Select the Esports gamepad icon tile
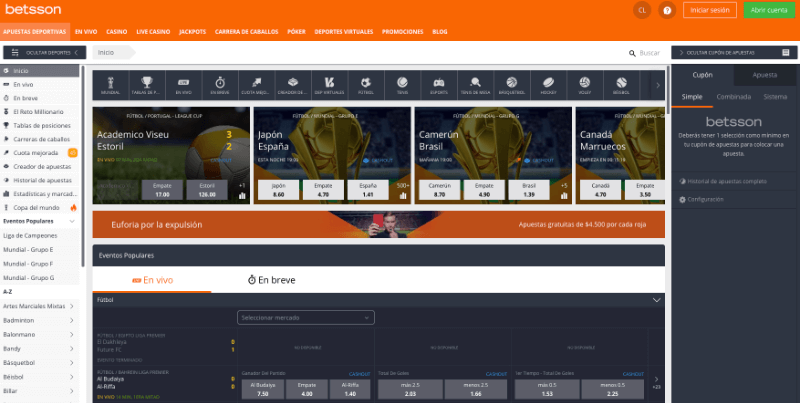Image resolution: width=800 pixels, height=403 pixels. tap(439, 85)
